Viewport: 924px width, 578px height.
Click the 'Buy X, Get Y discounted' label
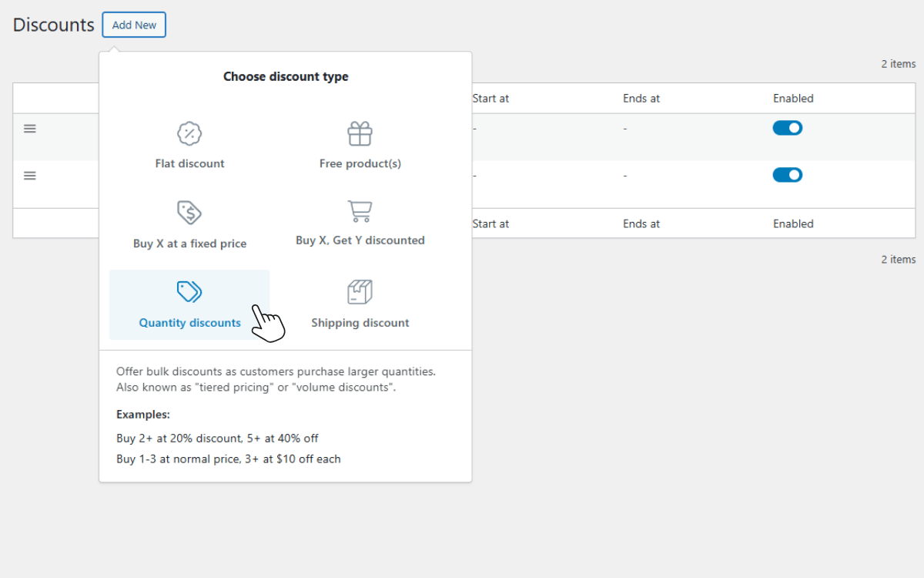tap(360, 240)
